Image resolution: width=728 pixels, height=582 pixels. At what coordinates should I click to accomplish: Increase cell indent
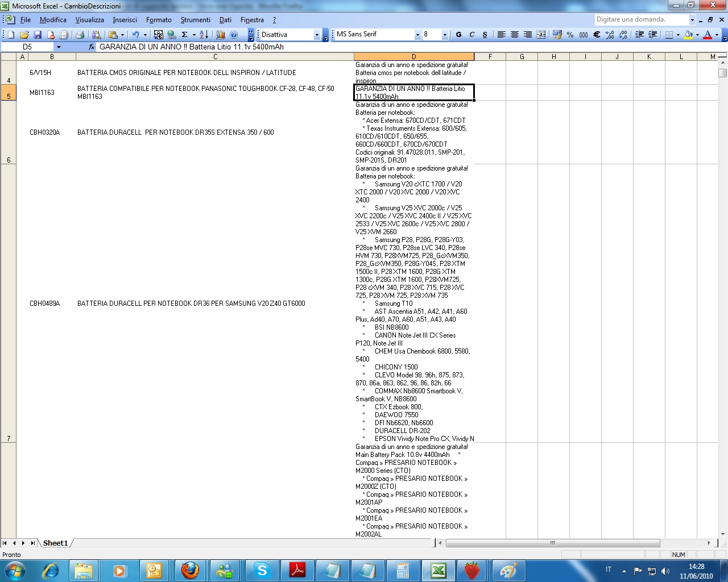(652, 35)
